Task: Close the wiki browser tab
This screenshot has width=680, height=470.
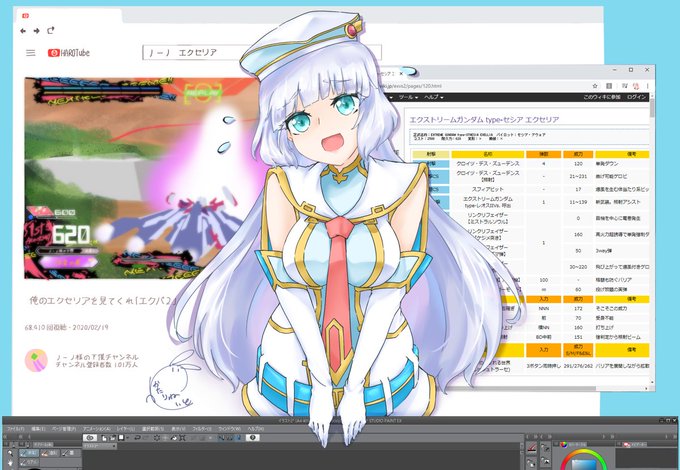Action: 401,73
